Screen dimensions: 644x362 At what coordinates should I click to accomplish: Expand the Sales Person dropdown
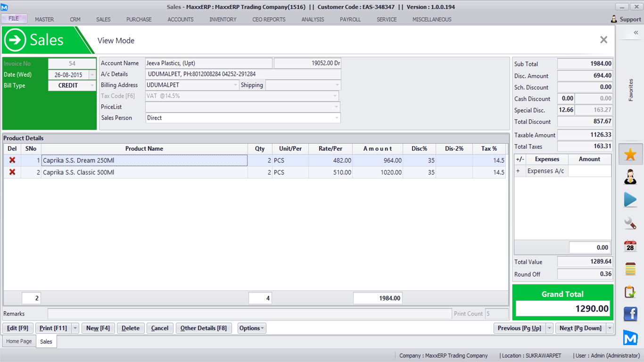pyautogui.click(x=336, y=118)
